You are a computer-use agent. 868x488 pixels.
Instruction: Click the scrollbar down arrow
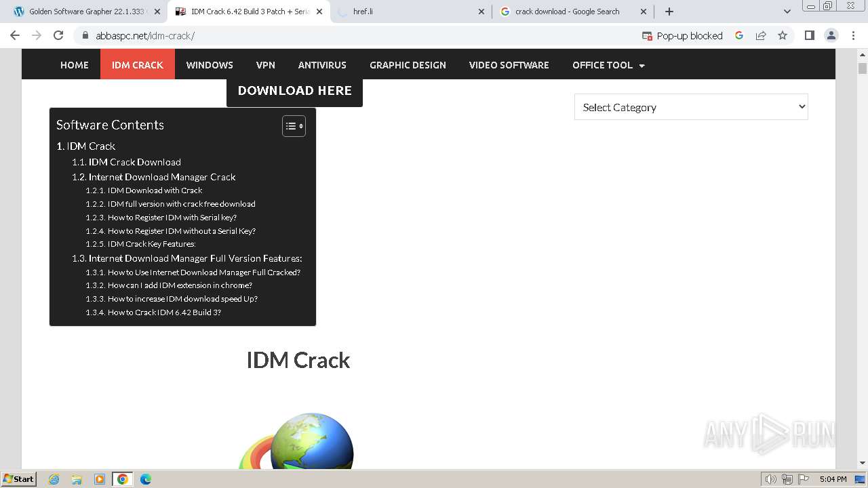pos(863,463)
